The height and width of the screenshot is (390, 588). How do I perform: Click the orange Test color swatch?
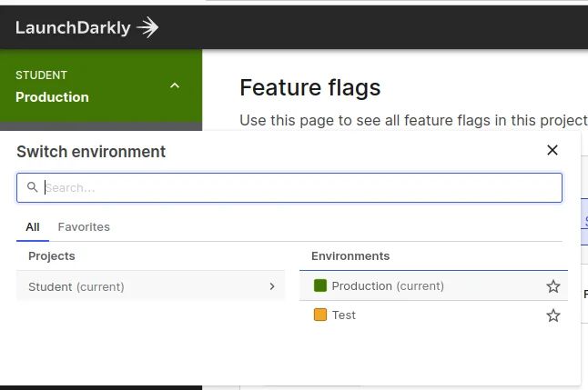pos(319,315)
